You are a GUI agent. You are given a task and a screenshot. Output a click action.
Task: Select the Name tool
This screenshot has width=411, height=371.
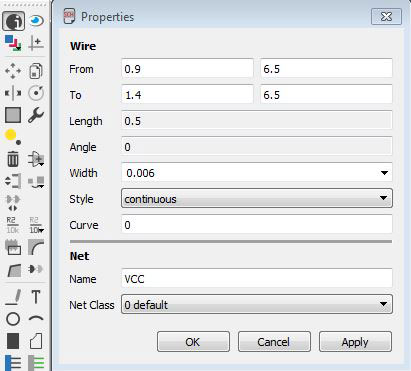coord(13,225)
